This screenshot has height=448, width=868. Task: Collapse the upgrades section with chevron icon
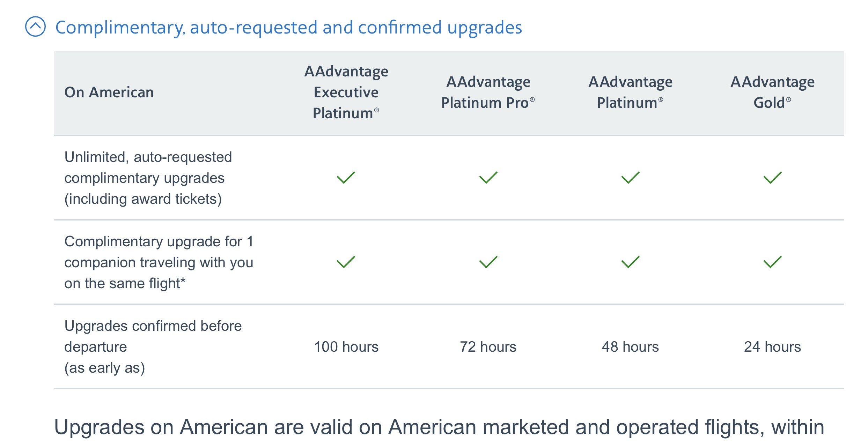(x=35, y=27)
